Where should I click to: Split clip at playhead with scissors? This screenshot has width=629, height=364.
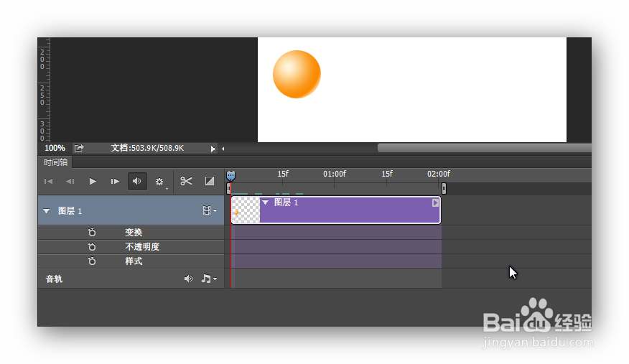coord(186,181)
